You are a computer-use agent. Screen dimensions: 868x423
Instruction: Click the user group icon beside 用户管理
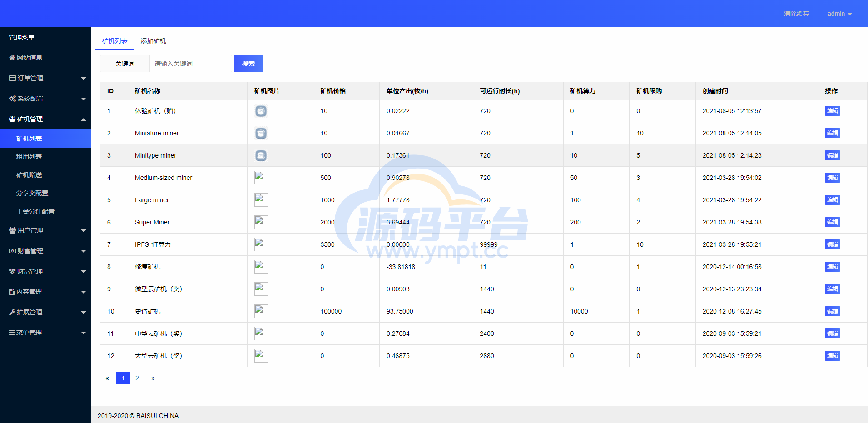13,230
